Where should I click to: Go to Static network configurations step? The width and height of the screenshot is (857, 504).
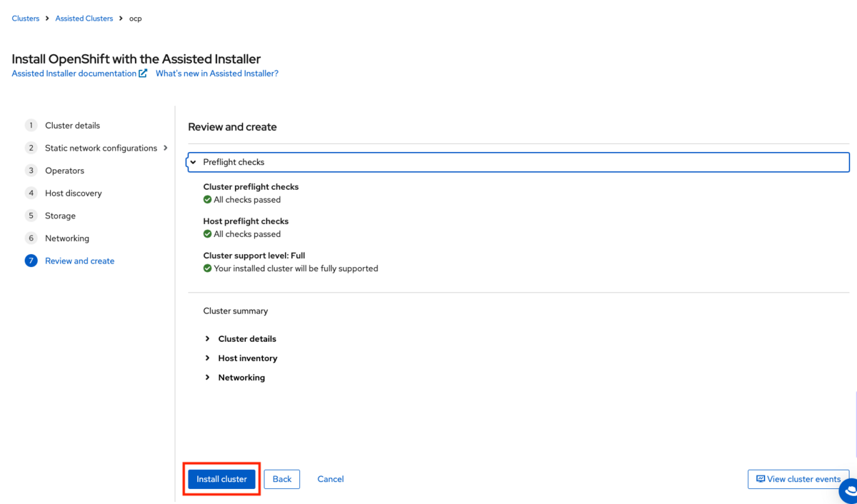click(101, 148)
